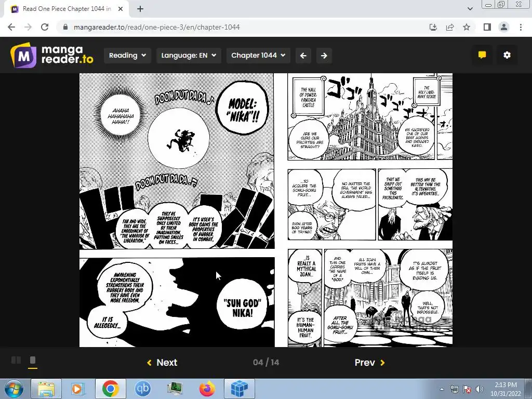Open File Explorer from the taskbar

click(46, 389)
